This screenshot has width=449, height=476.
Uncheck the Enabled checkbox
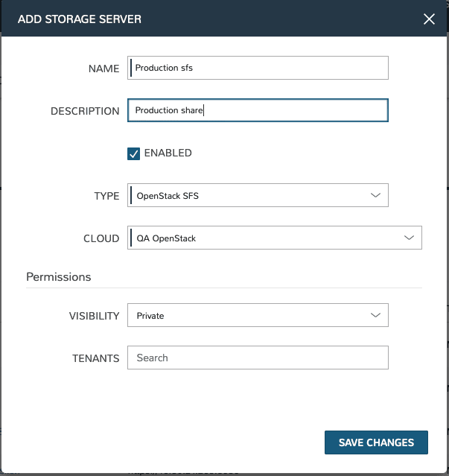pos(134,153)
